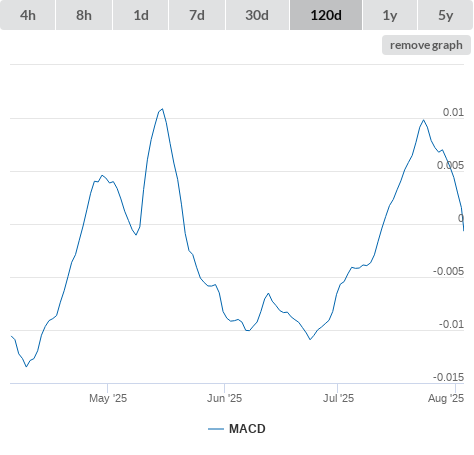Click the active 120d range tab
The height and width of the screenshot is (455, 474).
pyautogui.click(x=326, y=15)
